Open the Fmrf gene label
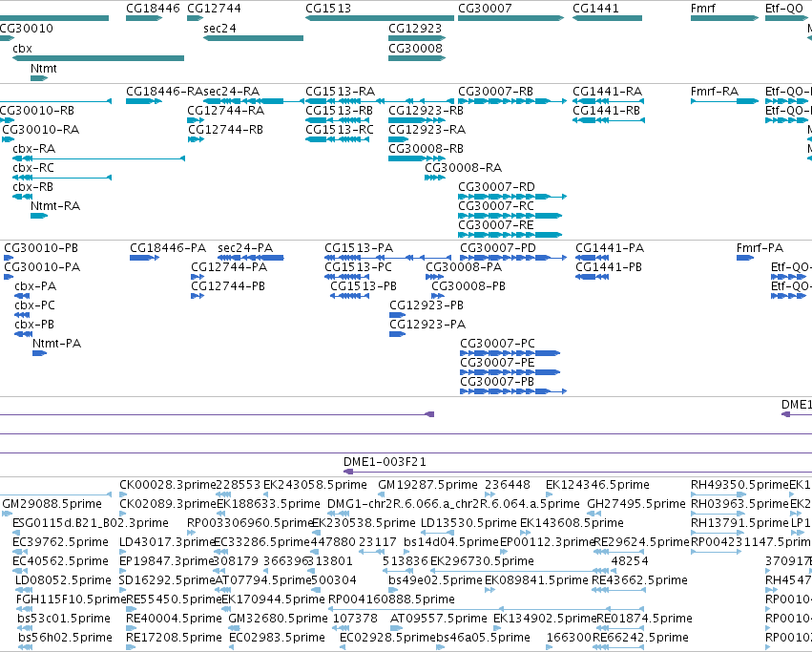 (x=702, y=9)
